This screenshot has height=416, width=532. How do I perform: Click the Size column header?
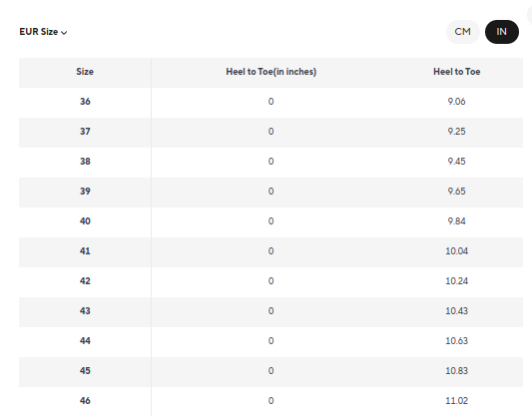pos(85,72)
